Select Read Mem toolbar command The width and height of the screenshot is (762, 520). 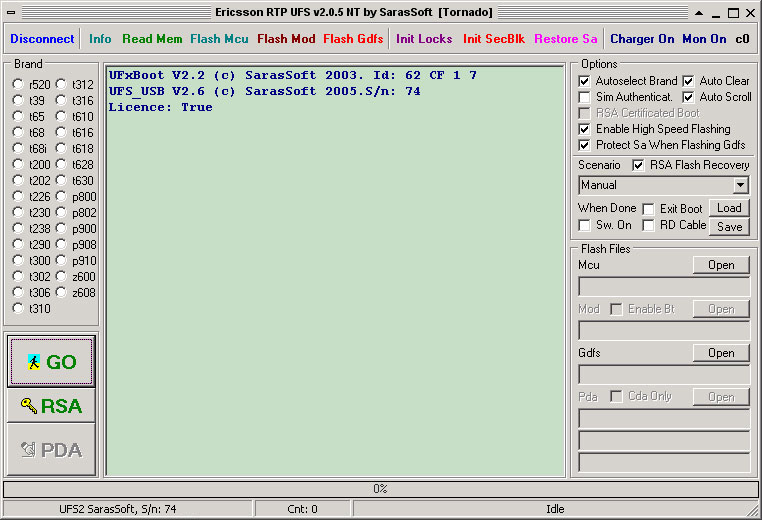(x=152, y=39)
